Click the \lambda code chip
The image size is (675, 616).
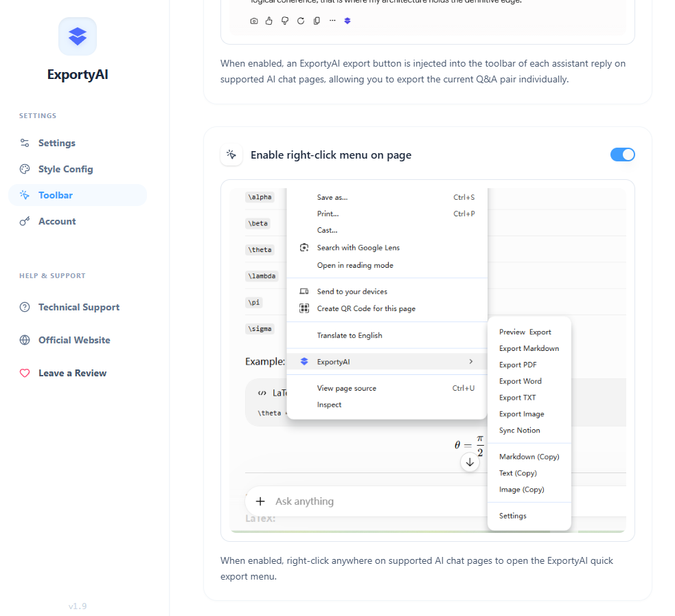262,276
